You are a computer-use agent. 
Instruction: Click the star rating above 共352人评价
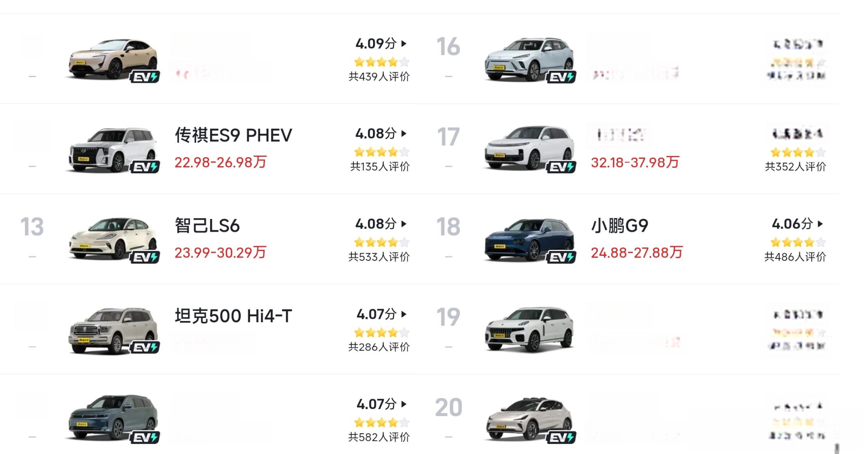pyautogui.click(x=798, y=152)
